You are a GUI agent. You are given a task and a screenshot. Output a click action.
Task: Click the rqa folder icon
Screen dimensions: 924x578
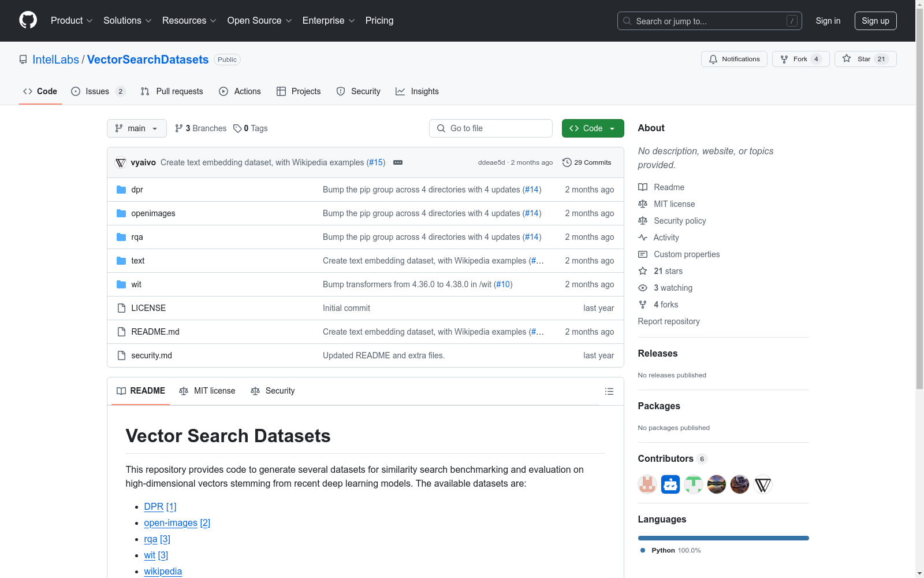(121, 237)
